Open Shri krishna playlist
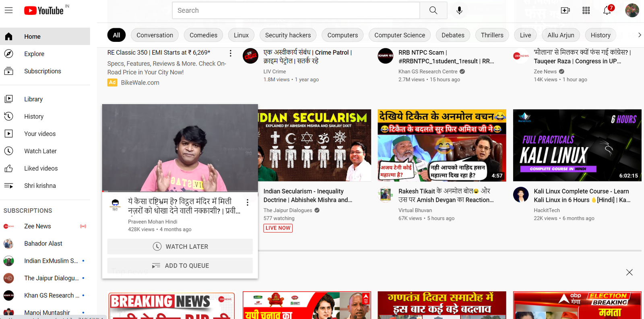This screenshot has height=319, width=644. (x=45, y=185)
